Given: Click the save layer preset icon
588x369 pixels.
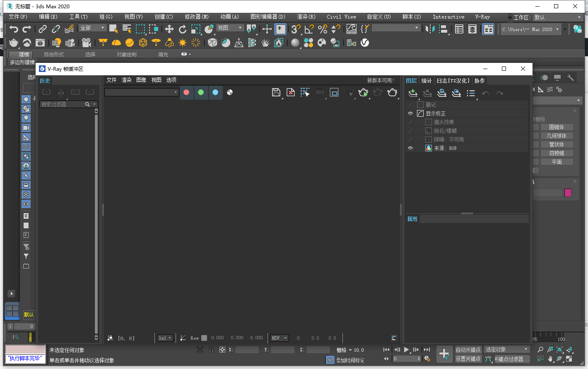Looking at the screenshot, I should (442, 93).
